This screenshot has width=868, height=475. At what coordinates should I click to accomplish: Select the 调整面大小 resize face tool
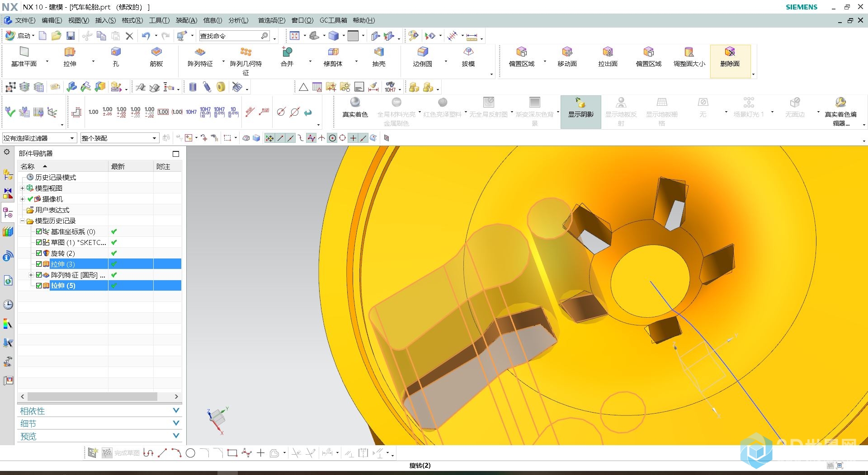(689, 57)
